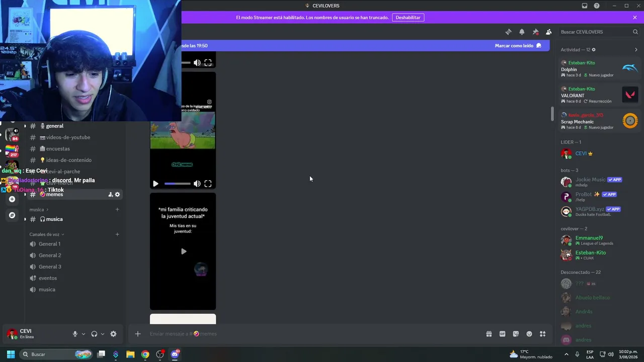Open the apps launcher icon
The height and width of the screenshot is (362, 644).
543,334
